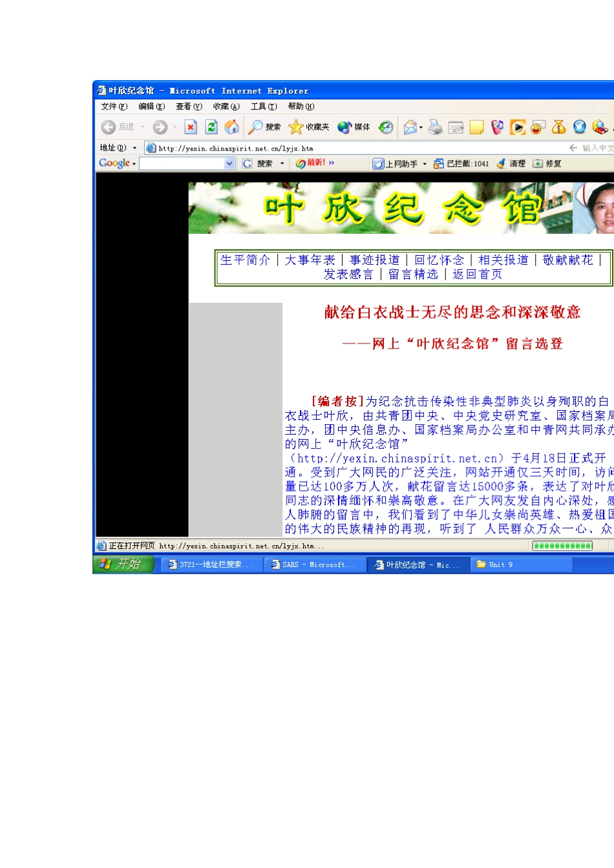Open the Mail button dropdown arrow
This screenshot has height=868, width=614.
point(421,127)
